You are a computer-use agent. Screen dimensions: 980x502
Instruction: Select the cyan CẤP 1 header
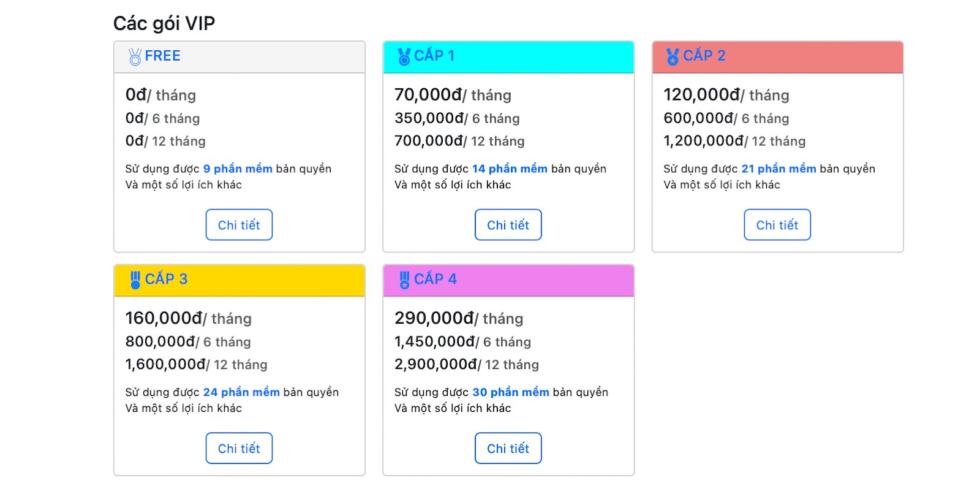tap(508, 56)
